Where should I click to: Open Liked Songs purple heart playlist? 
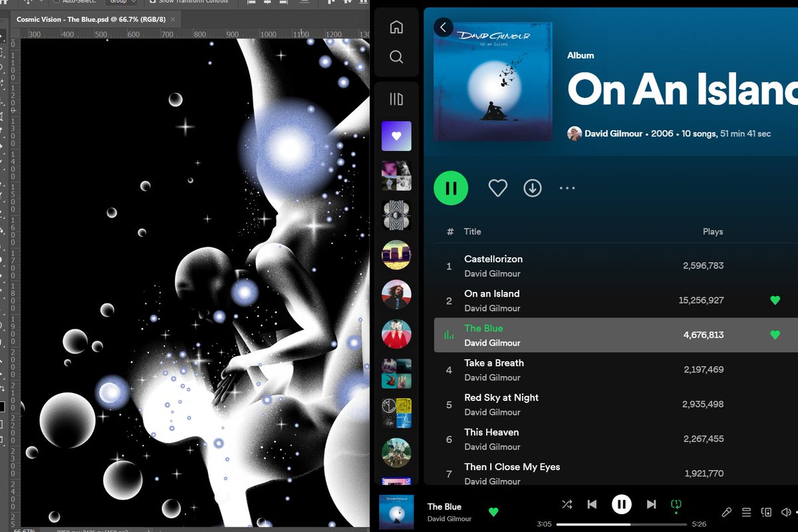click(396, 136)
